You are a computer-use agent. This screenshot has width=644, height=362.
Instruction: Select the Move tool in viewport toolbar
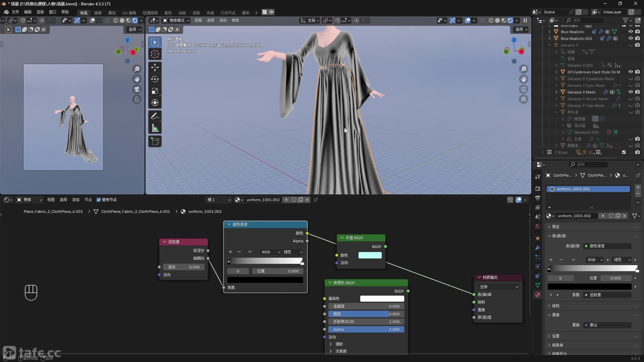click(155, 67)
